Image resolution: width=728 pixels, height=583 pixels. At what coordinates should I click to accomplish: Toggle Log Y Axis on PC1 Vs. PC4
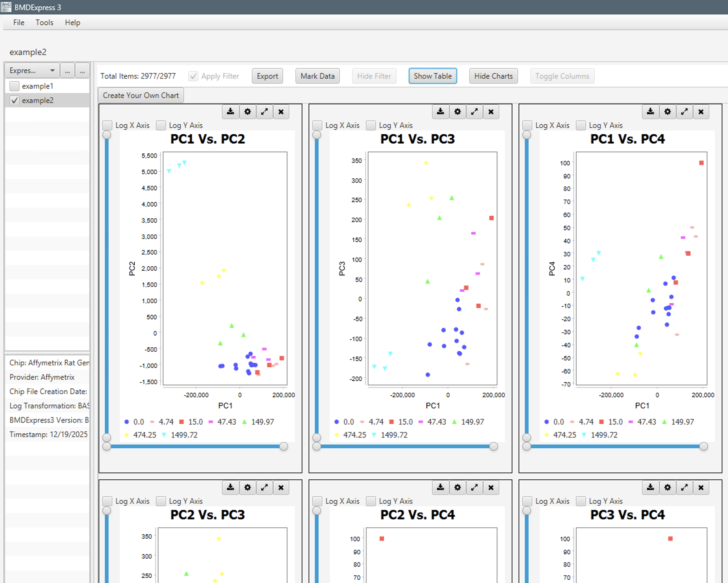pos(581,125)
